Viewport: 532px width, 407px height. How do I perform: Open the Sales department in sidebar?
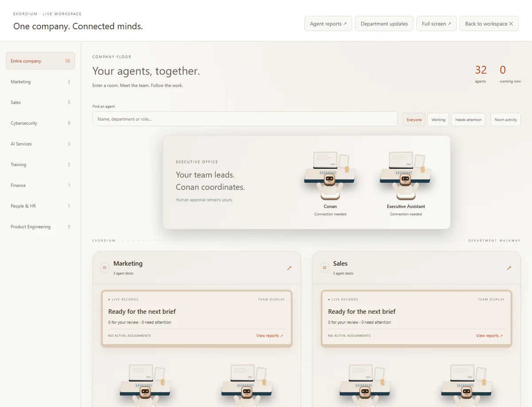tap(40, 103)
